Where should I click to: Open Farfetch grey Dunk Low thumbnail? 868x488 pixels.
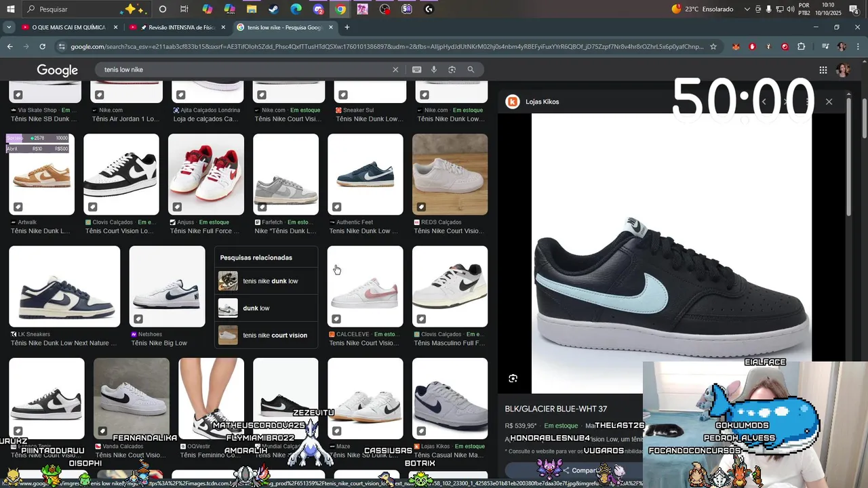[285, 174]
